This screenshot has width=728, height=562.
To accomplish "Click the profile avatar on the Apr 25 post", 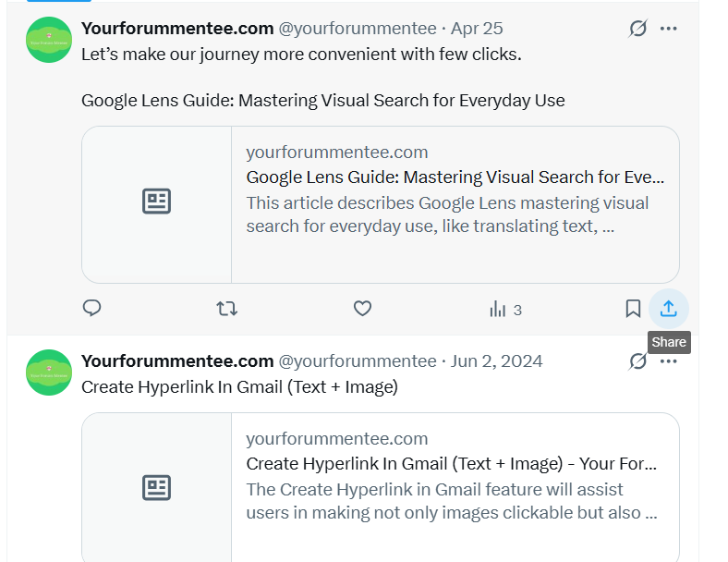I will [49, 40].
